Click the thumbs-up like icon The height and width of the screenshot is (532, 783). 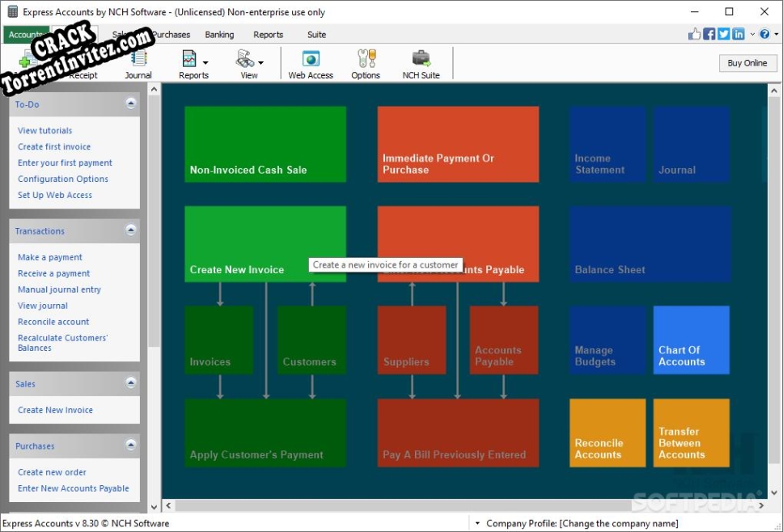click(x=694, y=34)
